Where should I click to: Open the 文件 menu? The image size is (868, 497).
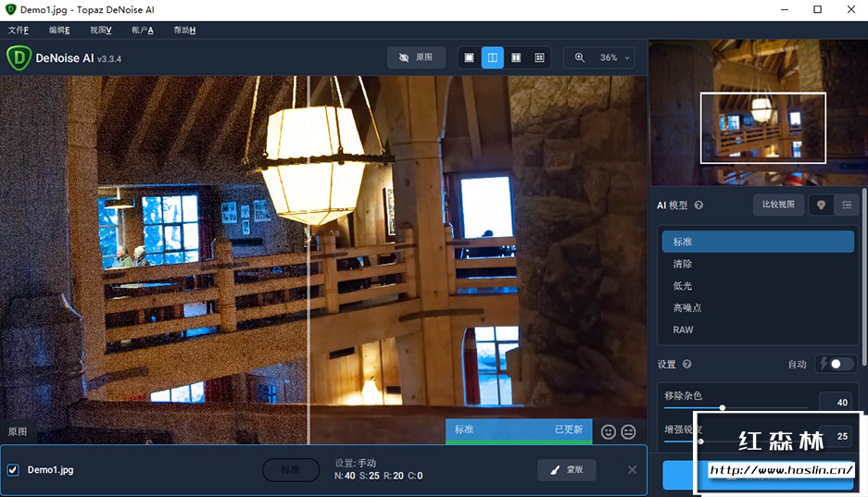point(19,30)
